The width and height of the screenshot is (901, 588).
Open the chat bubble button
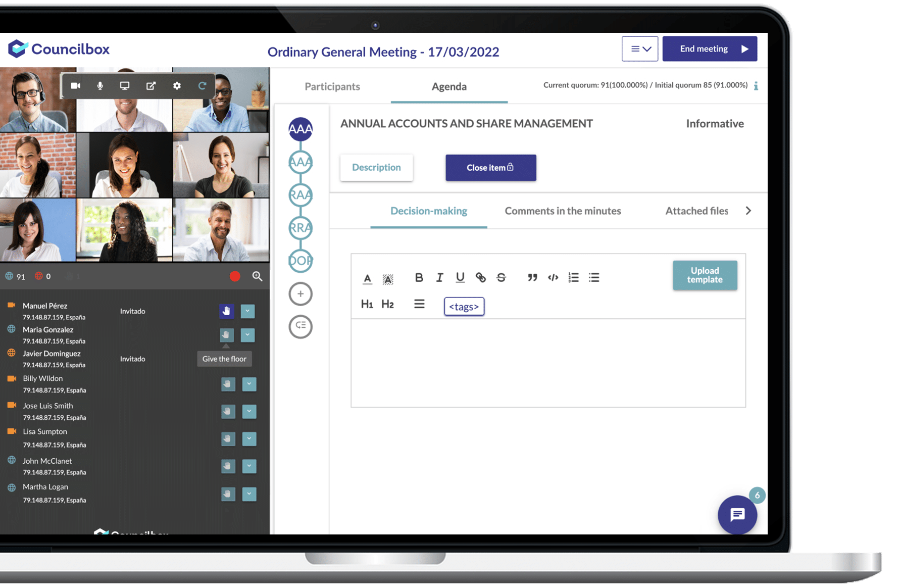pyautogui.click(x=737, y=515)
